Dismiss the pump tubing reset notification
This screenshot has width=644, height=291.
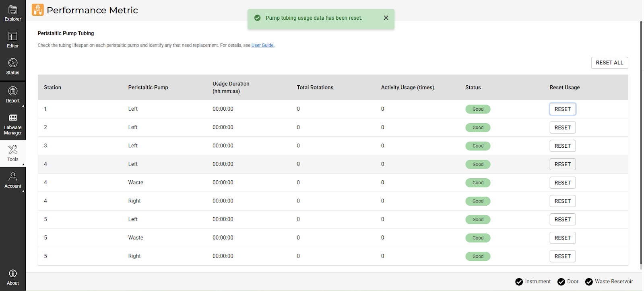click(386, 18)
